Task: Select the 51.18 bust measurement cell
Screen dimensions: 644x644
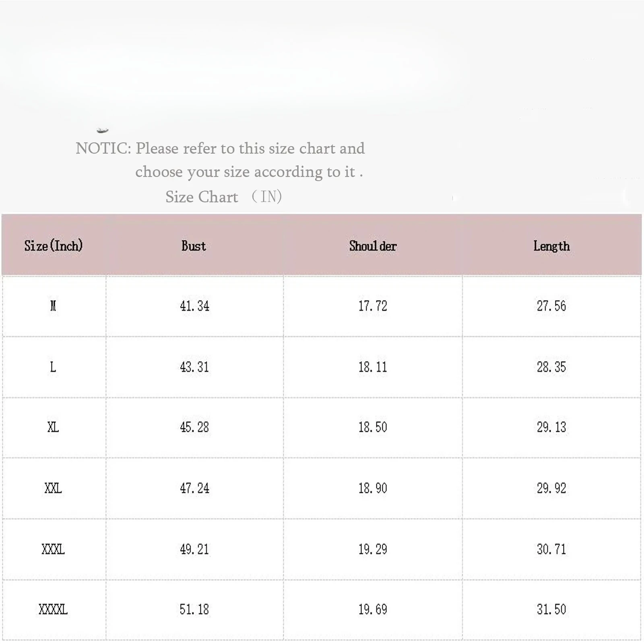Action: 194,609
